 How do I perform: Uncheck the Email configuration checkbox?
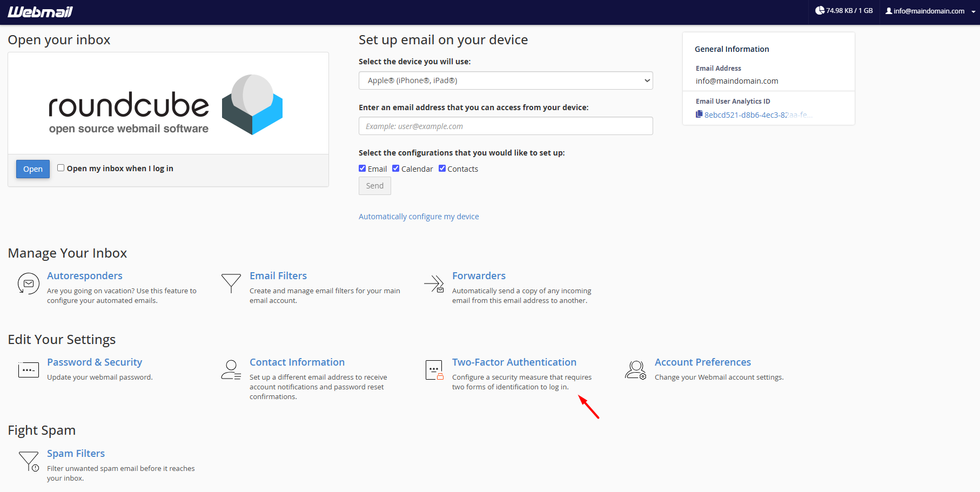point(362,169)
